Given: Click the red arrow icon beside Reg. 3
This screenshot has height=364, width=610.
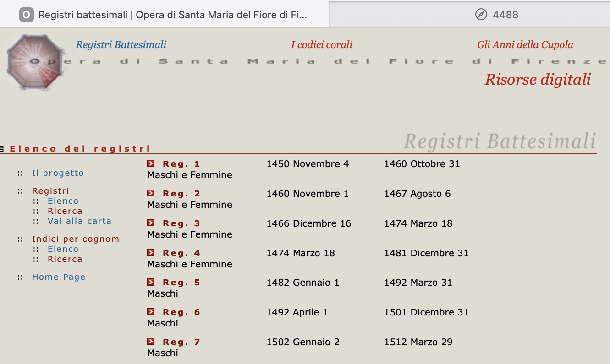Looking at the screenshot, I should pos(151,223).
